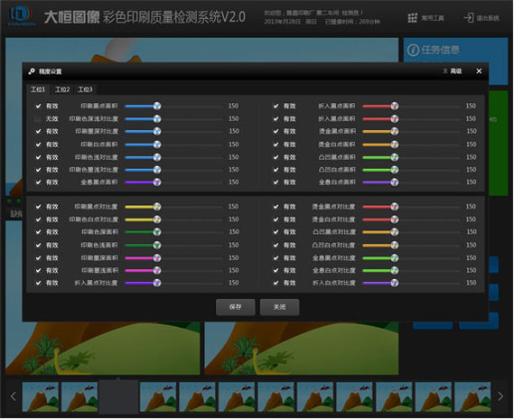Uncheck 有效 for 印刷白点面积

(x=38, y=145)
